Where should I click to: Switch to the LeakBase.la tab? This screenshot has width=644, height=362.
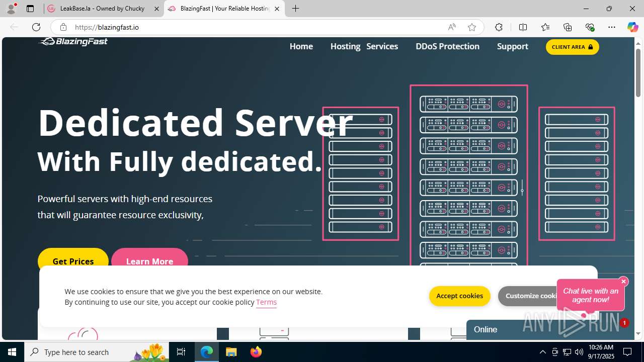tap(103, 9)
